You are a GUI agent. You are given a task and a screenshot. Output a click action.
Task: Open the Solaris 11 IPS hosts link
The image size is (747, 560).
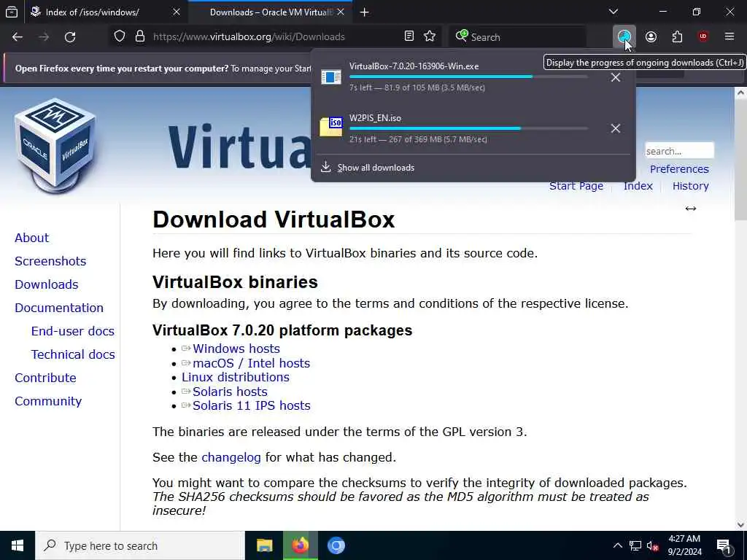point(252,405)
